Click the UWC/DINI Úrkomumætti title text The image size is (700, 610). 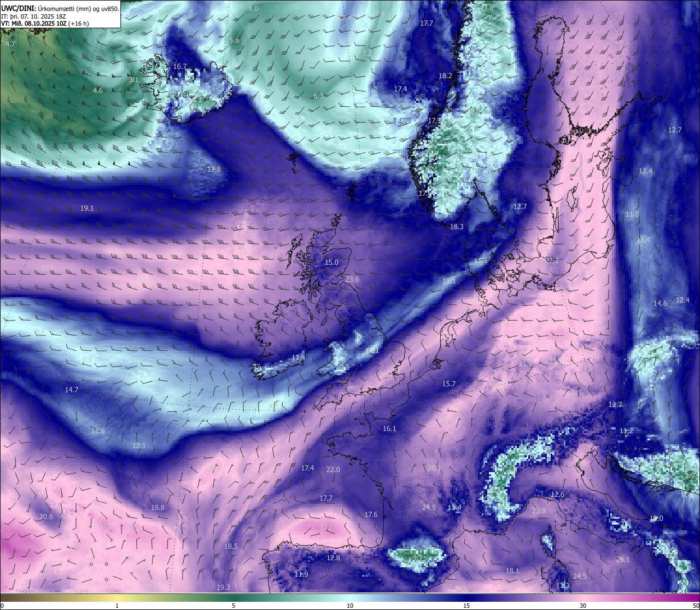[60, 8]
